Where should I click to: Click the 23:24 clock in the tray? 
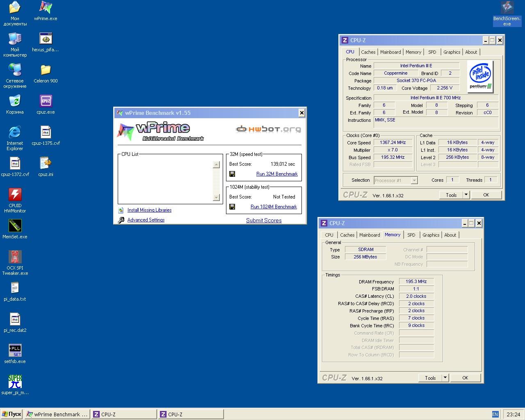[513, 414]
